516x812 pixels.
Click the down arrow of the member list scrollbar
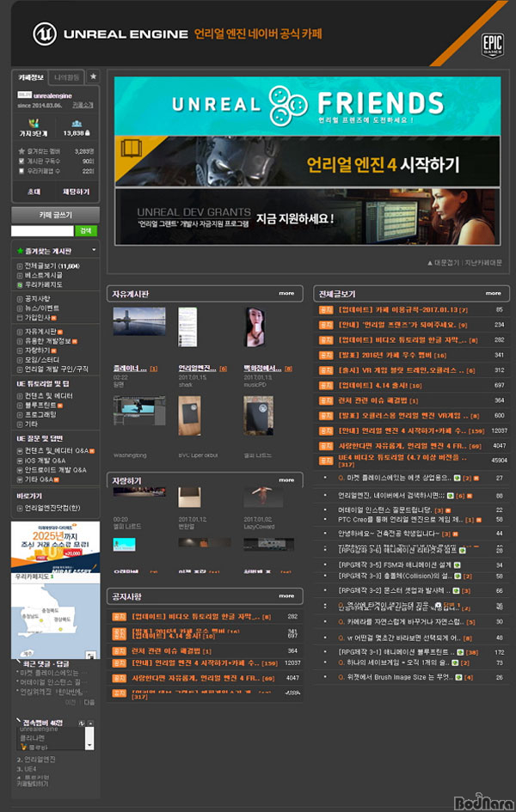click(x=90, y=746)
